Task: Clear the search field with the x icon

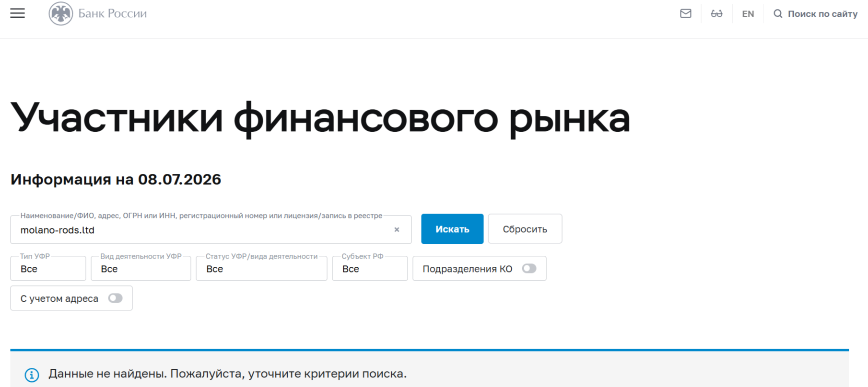Action: tap(397, 229)
